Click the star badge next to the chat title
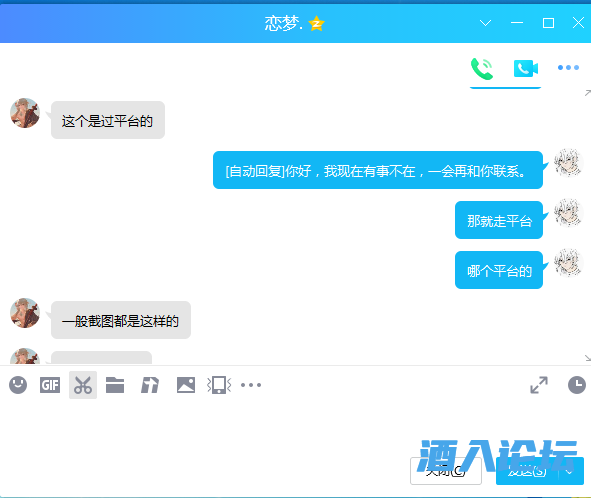 [x=317, y=24]
